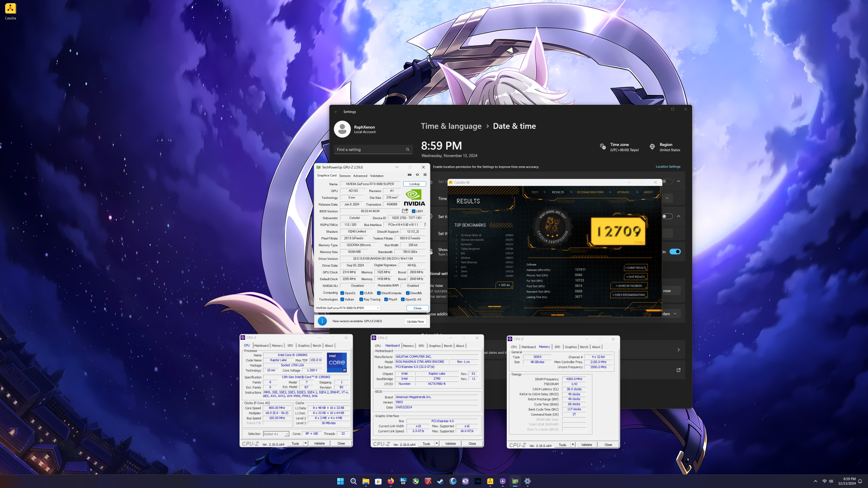The image size is (868, 488).
Task: Open the GPU selection dropdown in GPU-Z
Action: (348, 308)
